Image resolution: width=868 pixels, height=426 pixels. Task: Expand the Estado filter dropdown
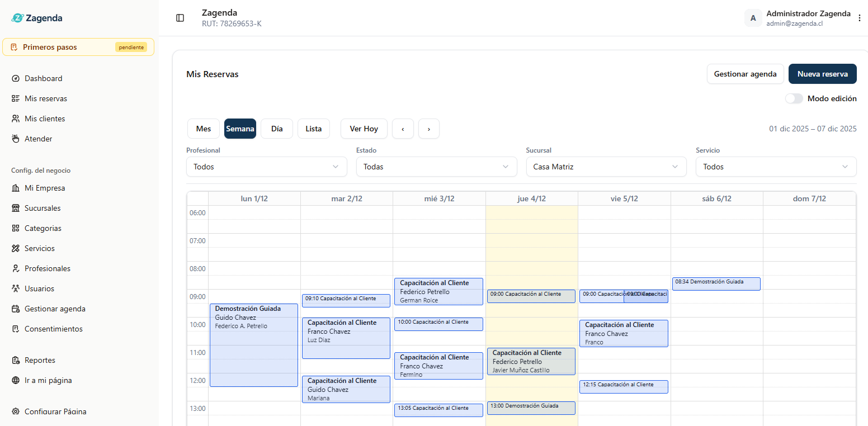[x=436, y=167]
